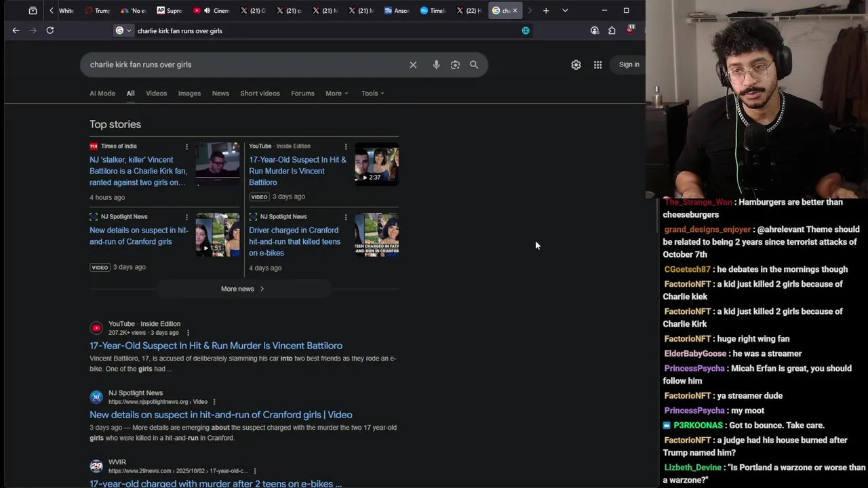This screenshot has height=488, width=868.
Task: Click chat username P3RKOONAS
Action: 698,426
